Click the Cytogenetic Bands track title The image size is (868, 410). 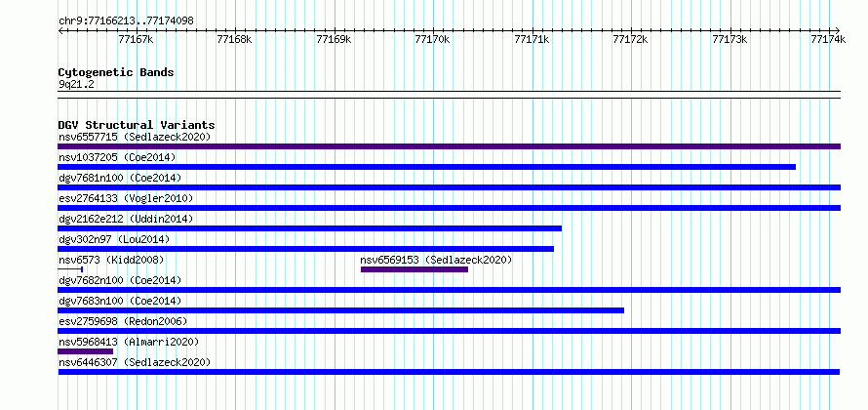(116, 72)
